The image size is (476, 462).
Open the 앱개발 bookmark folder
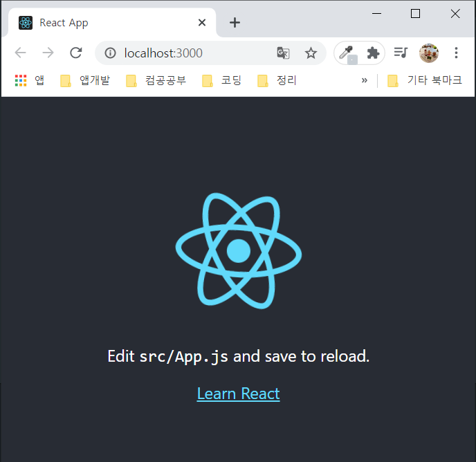coord(85,80)
